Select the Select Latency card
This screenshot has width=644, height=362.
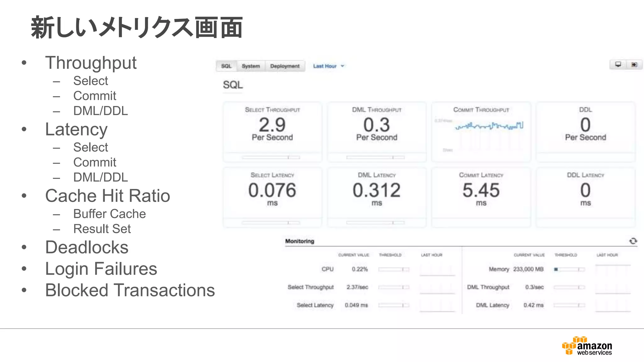(x=272, y=197)
